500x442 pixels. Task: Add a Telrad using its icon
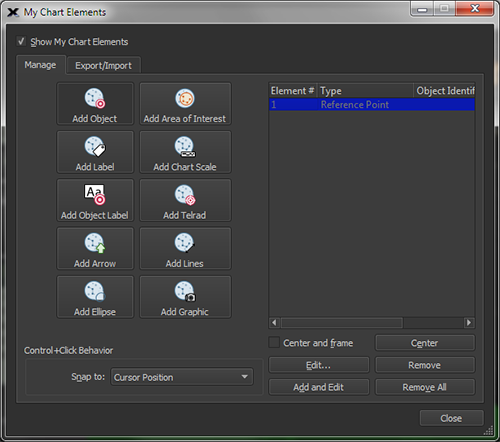(185, 195)
